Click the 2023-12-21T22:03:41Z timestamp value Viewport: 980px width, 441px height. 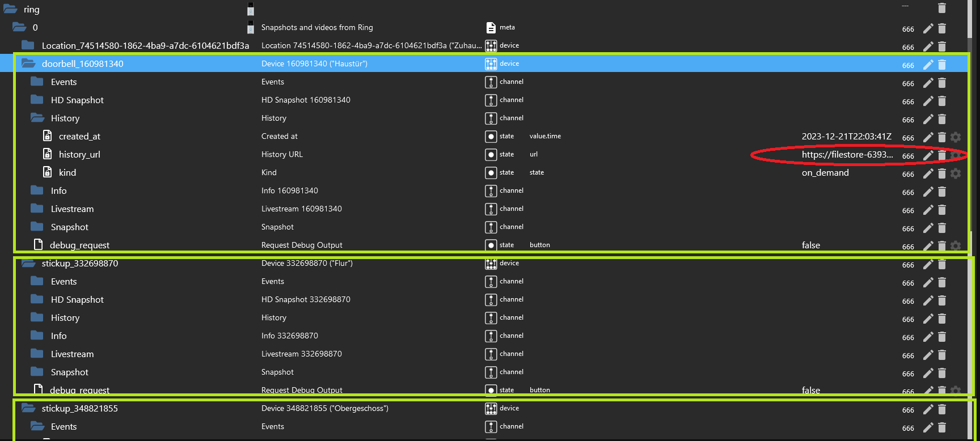pos(847,136)
